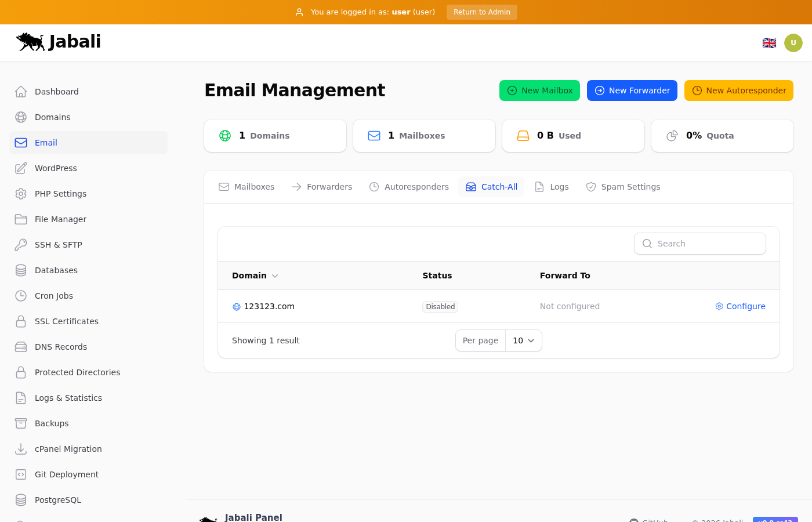Open the user avatar menu
The image size is (812, 522).
coord(793,43)
